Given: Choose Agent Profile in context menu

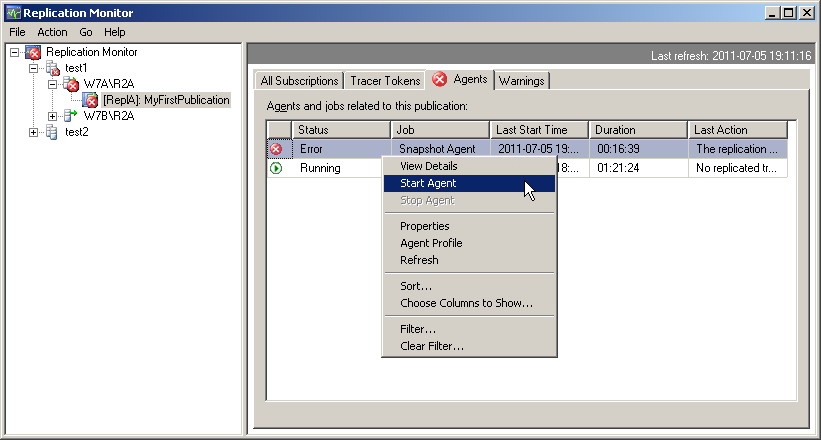Looking at the screenshot, I should (x=469, y=243).
